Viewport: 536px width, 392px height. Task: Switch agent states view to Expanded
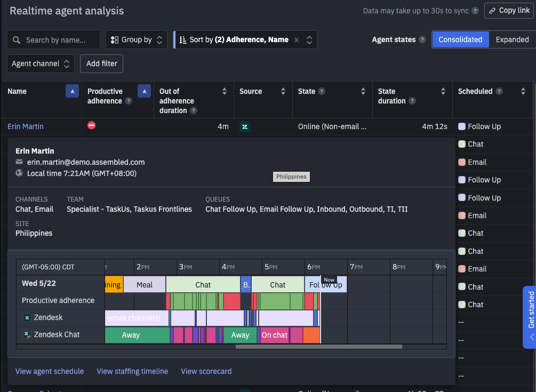coord(512,39)
